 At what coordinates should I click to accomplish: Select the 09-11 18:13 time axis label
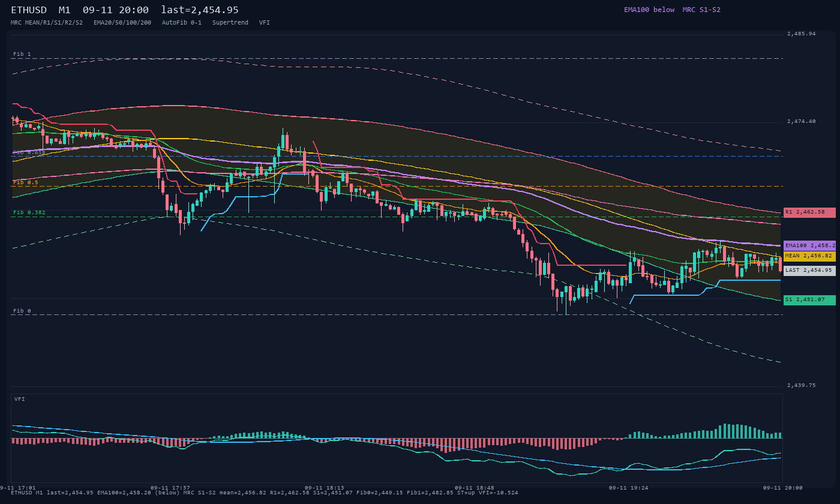tap(325, 488)
